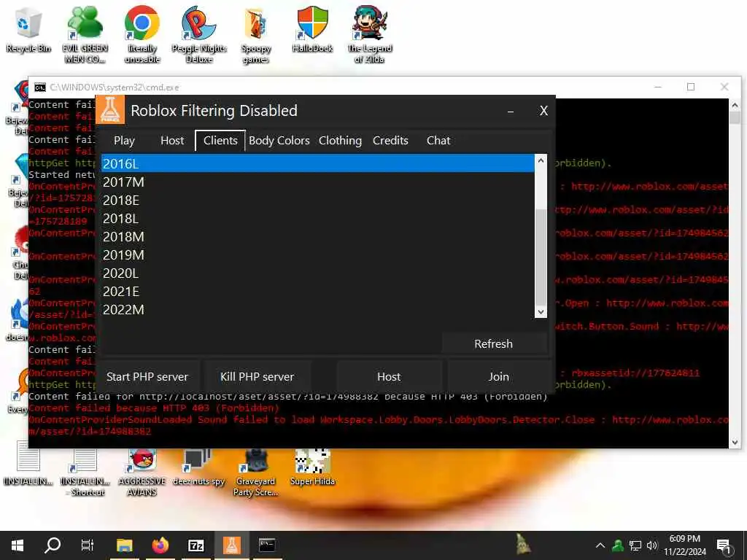The image size is (747, 560).
Task: Open 7-Zip from the taskbar
Action: coord(196,545)
